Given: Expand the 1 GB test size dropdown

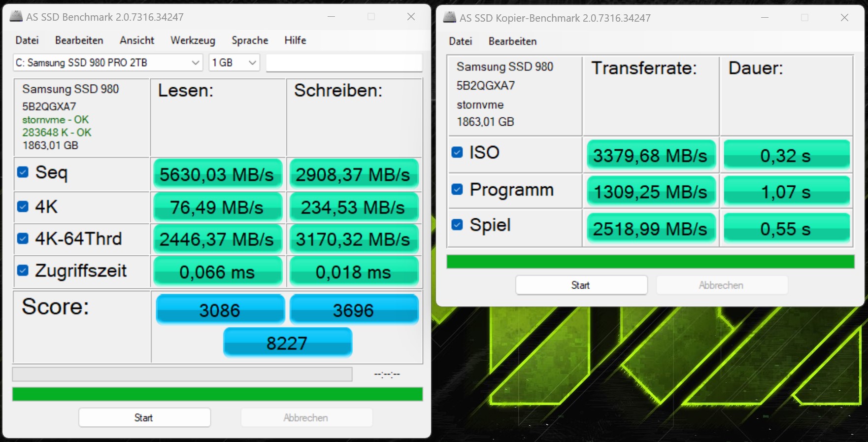Looking at the screenshot, I should [234, 63].
